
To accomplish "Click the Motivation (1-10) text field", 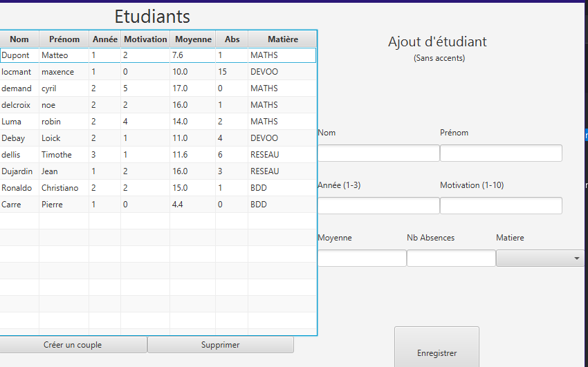I will pyautogui.click(x=501, y=206).
